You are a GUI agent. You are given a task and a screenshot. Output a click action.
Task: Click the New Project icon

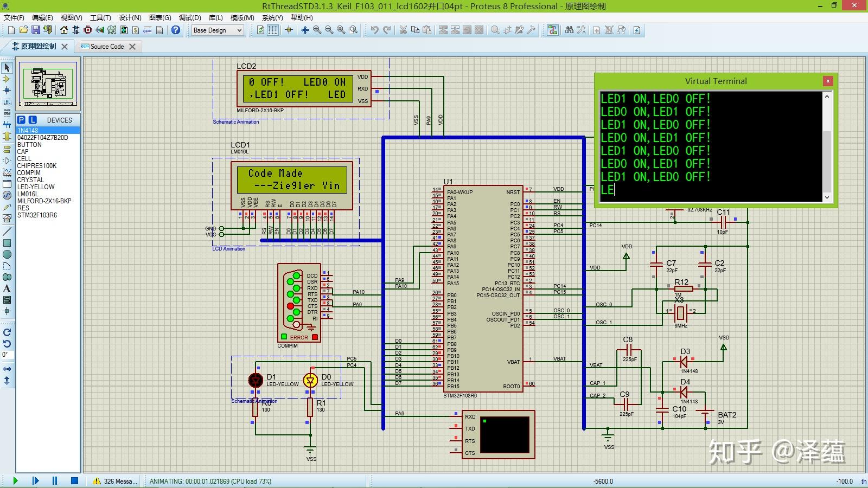pos(11,30)
